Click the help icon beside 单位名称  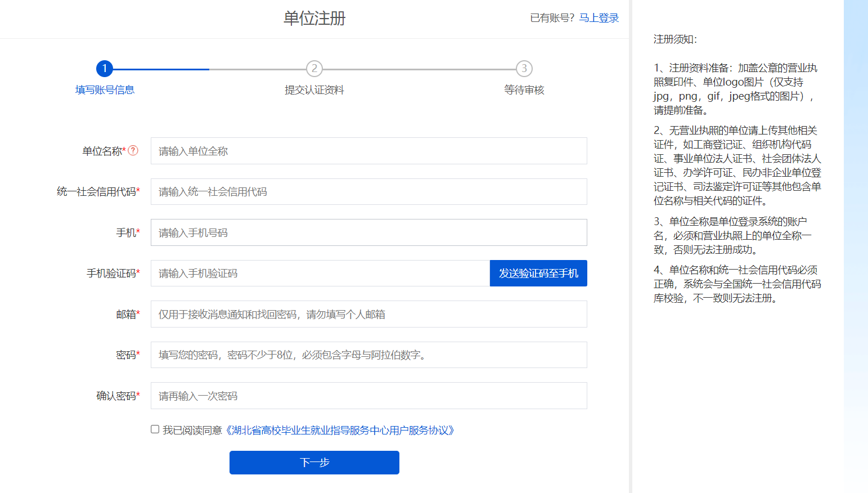133,150
